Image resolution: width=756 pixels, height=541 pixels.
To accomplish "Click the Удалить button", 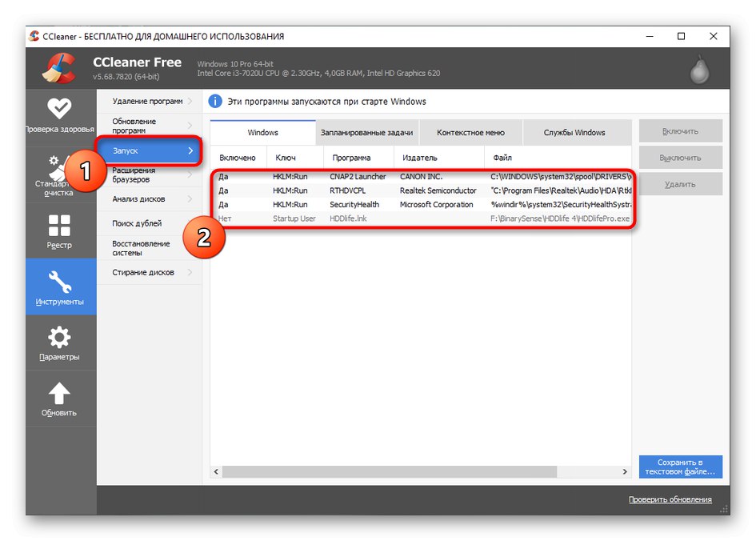I will pos(680,184).
